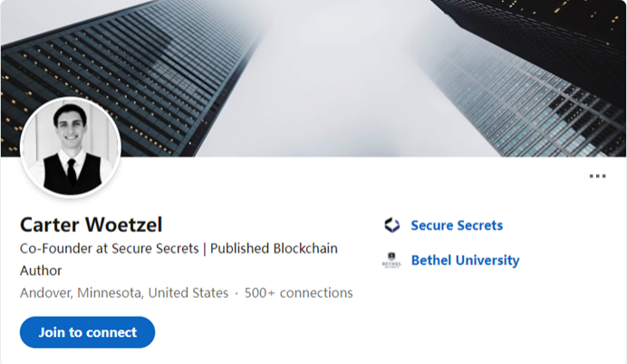This screenshot has height=364, width=627.
Task: Click "Andover" in the location line
Action: tap(45, 292)
